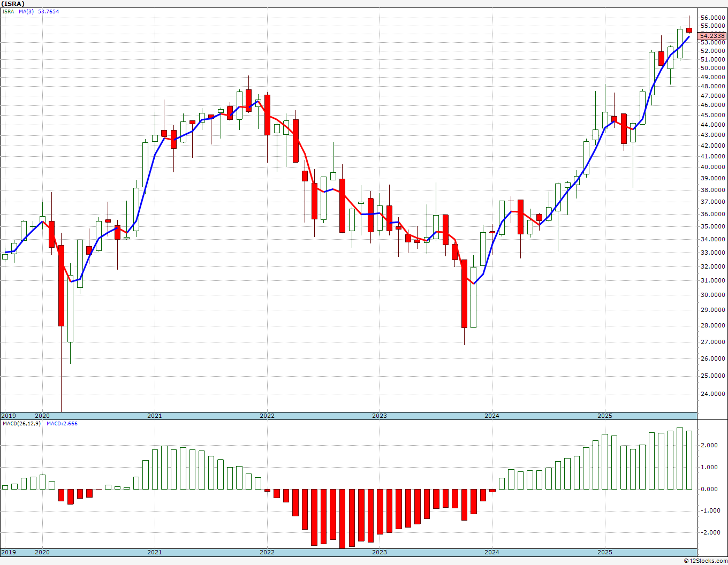Image resolution: width=728 pixels, height=565 pixels.
Task: Click the 50.0000 price axis label
Action: 714,68
